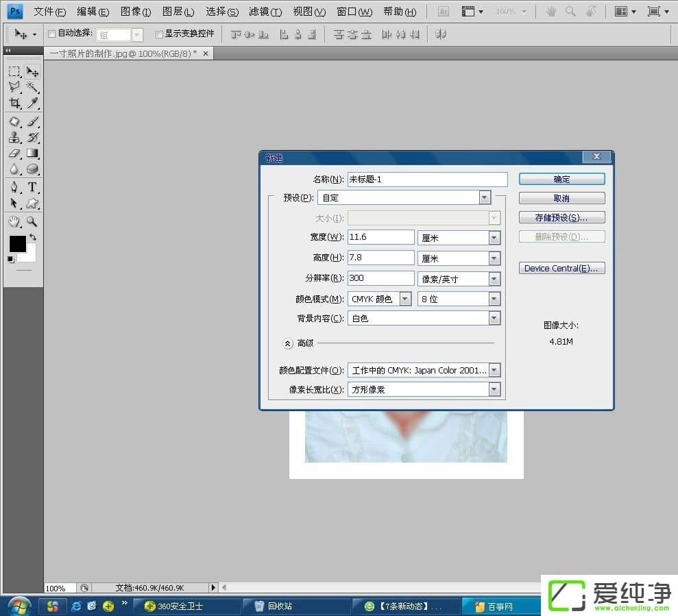Select the Gradient tool
The image size is (678, 616).
pos(32,153)
